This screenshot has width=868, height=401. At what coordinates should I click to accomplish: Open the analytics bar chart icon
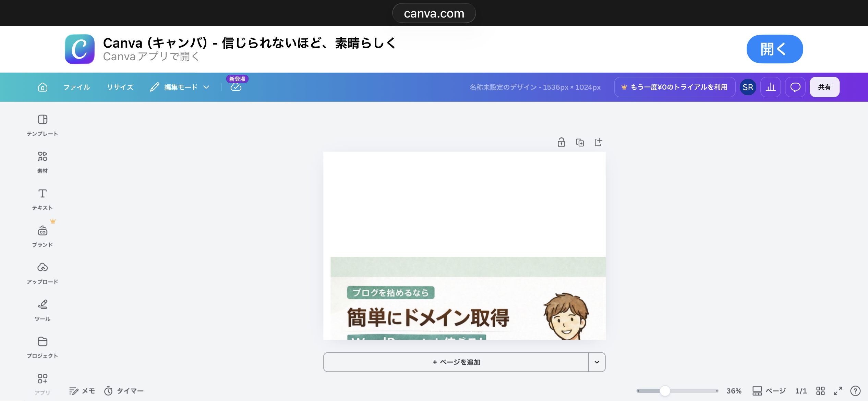(771, 87)
